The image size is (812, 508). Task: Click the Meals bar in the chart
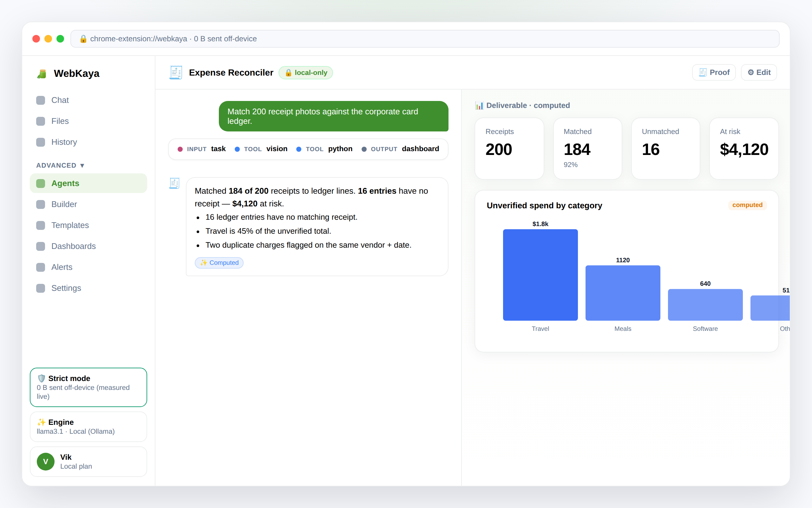pos(623,293)
